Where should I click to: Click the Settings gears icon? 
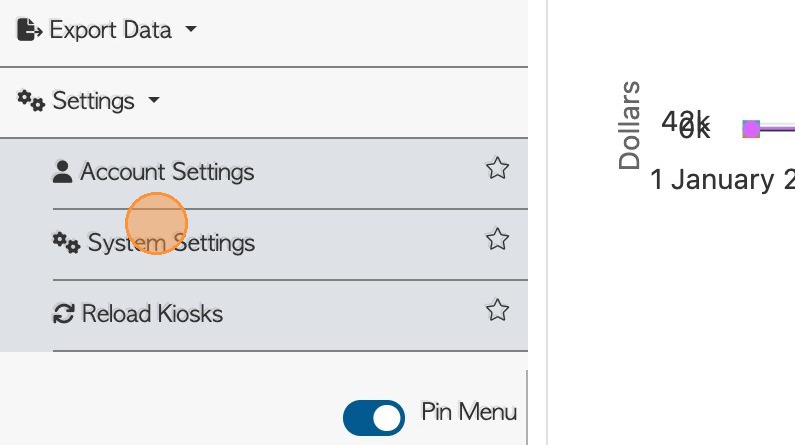click(31, 101)
